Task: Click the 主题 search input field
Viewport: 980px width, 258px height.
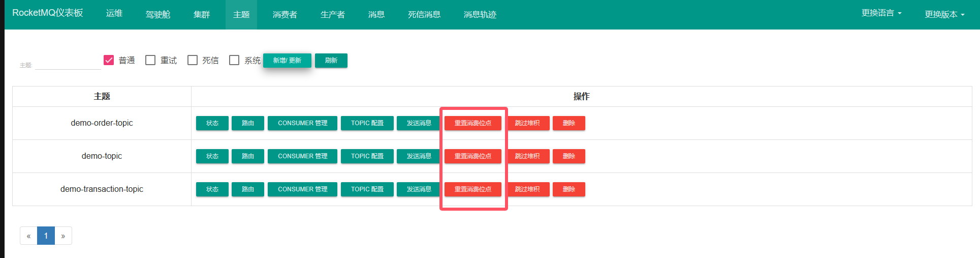Action: pyautogui.click(x=68, y=64)
